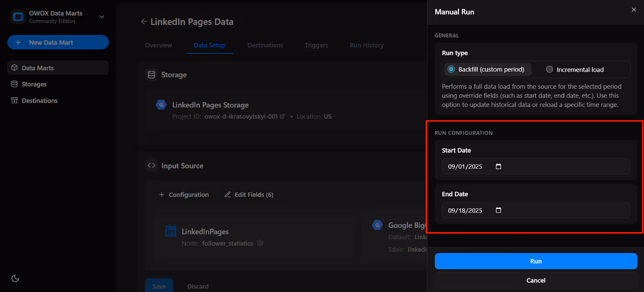644x292 pixels.
Task: Open Edit Fields (6)
Action: point(249,195)
